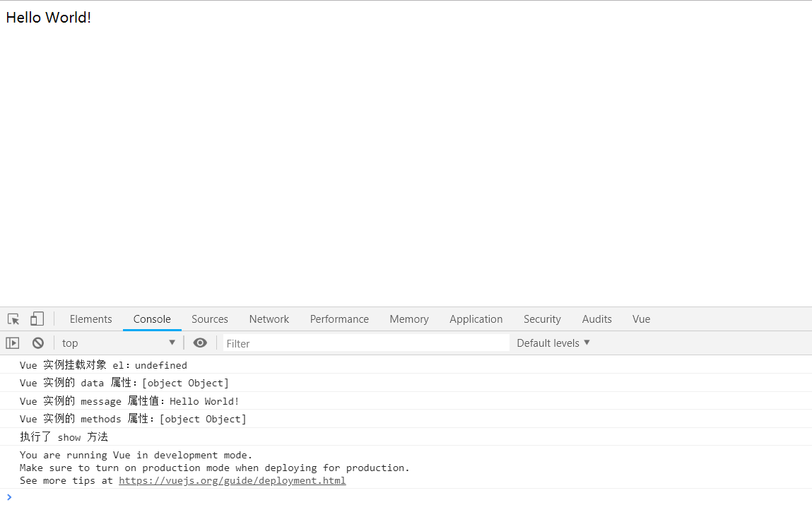Viewport: 812px width, 529px height.
Task: Switch to the Elements tab
Action: coord(90,319)
